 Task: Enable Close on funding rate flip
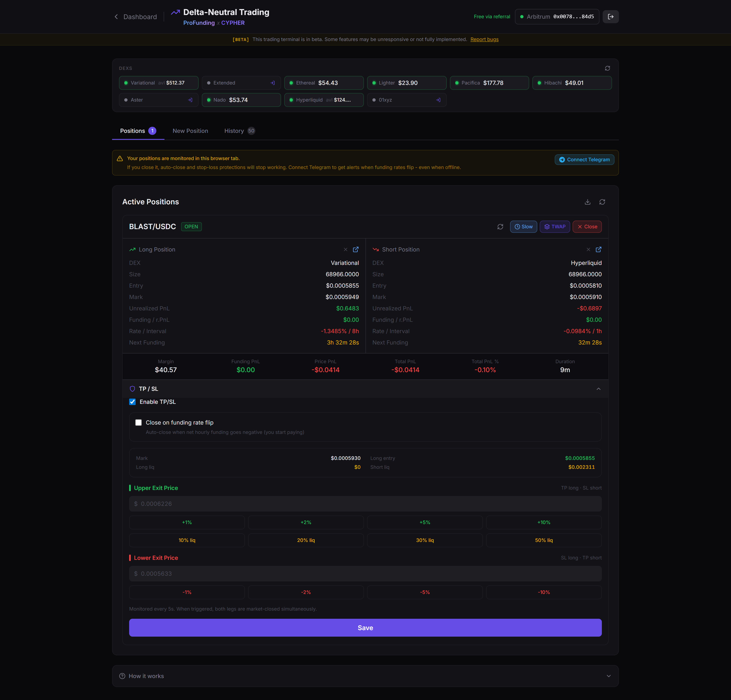coord(138,422)
